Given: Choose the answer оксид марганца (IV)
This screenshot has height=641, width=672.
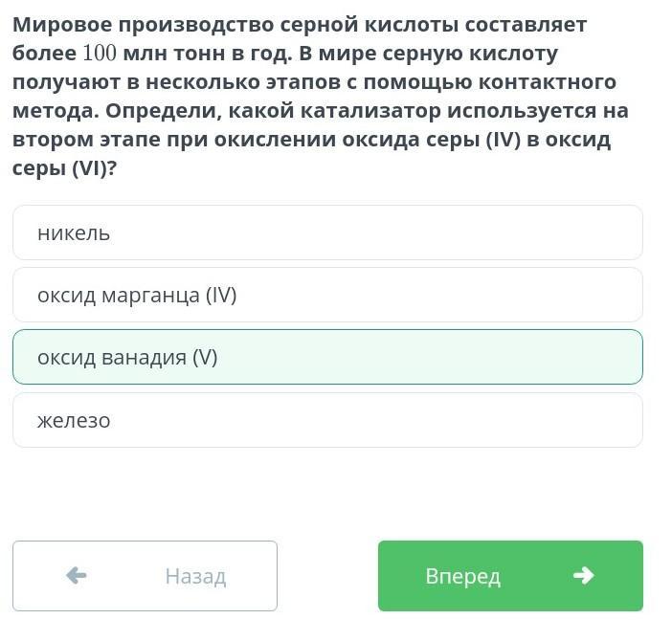Looking at the screenshot, I should coord(327,295).
